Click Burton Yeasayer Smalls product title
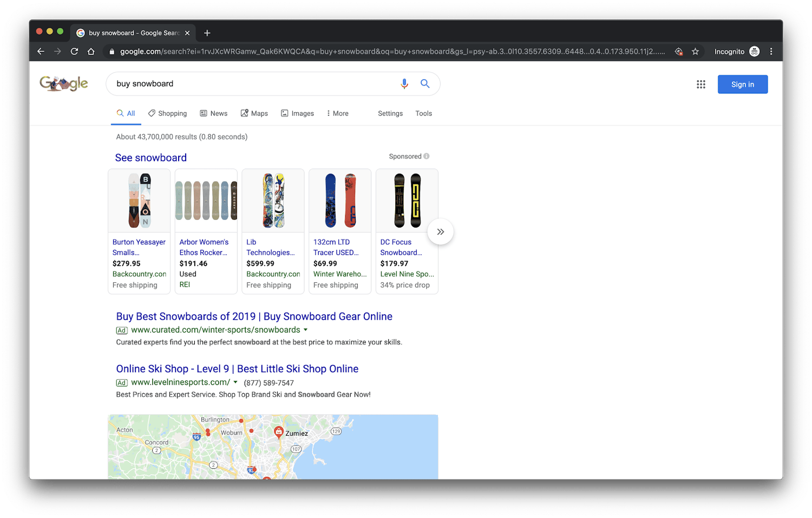This screenshot has height=518, width=812. coord(139,247)
